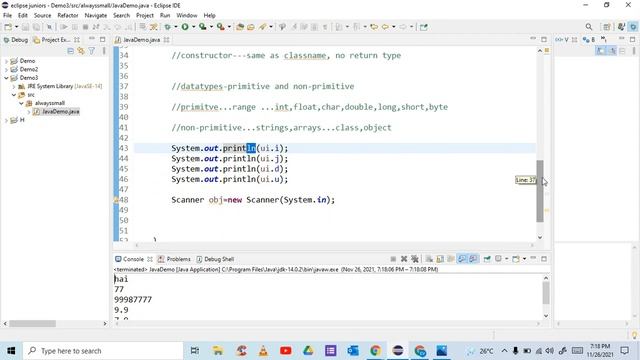This screenshot has height=360, width=640.
Task: Open the Display Selected Console dropdown
Action: pyautogui.click(x=507, y=259)
